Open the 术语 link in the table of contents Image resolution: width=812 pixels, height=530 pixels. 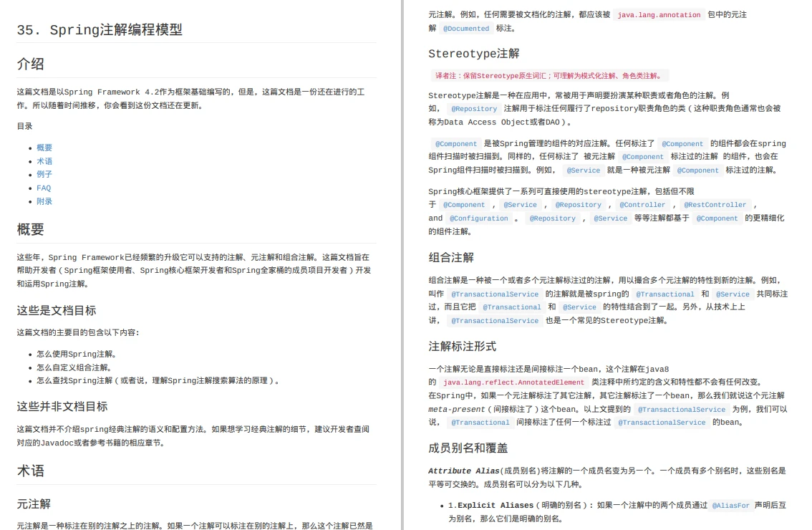[44, 161]
